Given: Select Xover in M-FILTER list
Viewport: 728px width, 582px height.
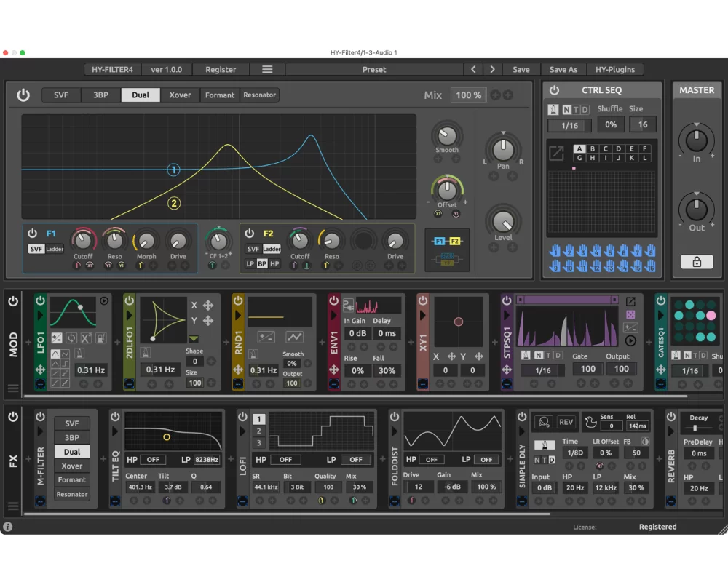Looking at the screenshot, I should click(72, 466).
